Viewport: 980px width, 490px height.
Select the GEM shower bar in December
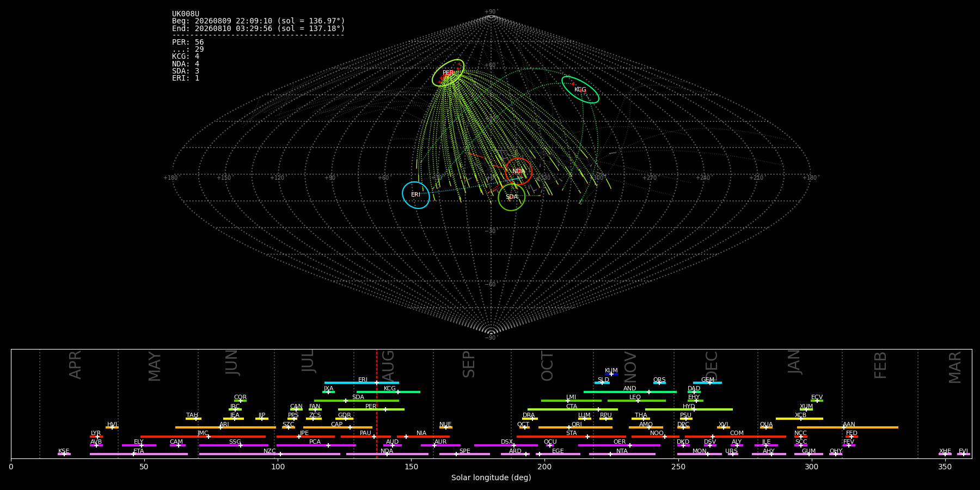click(x=707, y=383)
